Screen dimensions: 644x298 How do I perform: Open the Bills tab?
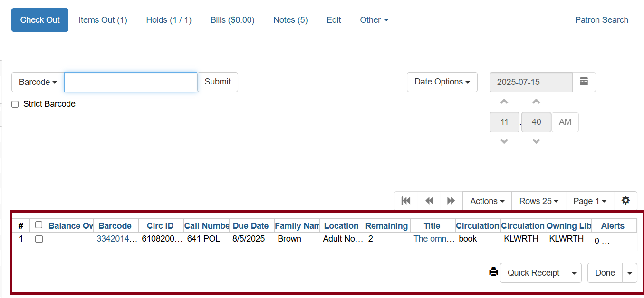click(x=232, y=20)
